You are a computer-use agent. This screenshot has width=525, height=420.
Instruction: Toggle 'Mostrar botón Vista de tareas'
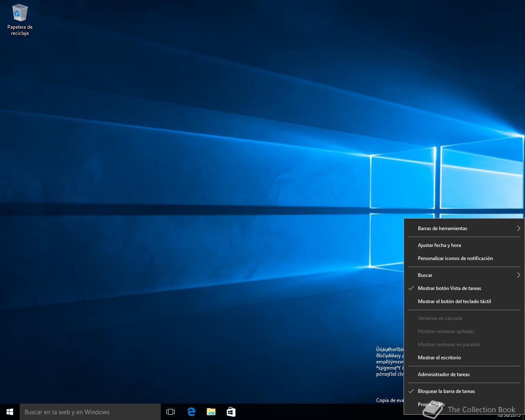464,288
